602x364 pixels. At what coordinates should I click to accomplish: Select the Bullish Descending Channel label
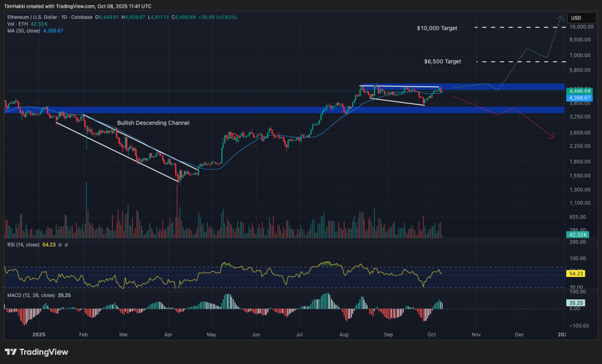[x=153, y=123]
